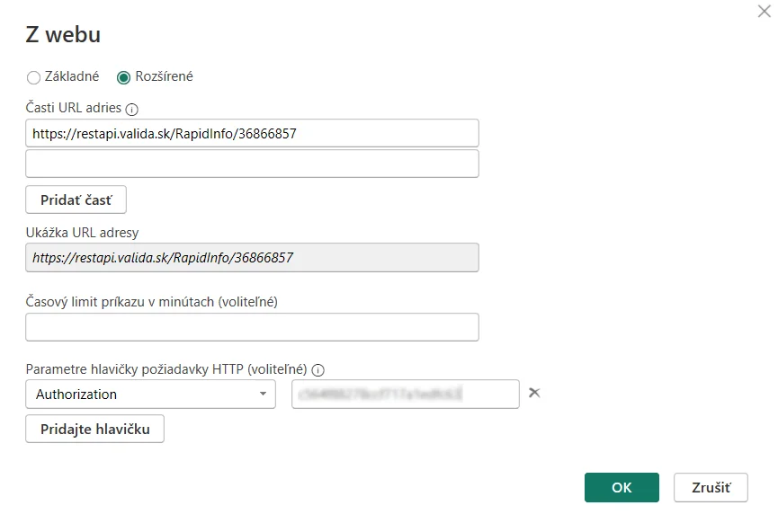Click info icon beside HTTP header parameters label
Viewport: 778px width, 532px height.
point(318,370)
